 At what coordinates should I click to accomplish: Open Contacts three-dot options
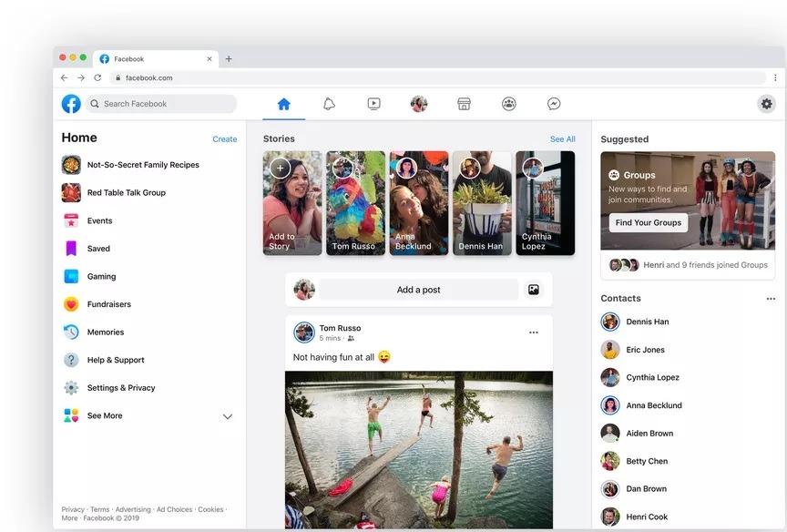click(771, 299)
